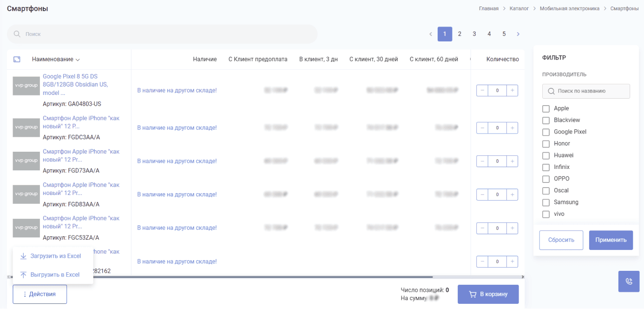The height and width of the screenshot is (309, 644).
Task: Click С Клиент предоплата column header
Action: coord(258,59)
